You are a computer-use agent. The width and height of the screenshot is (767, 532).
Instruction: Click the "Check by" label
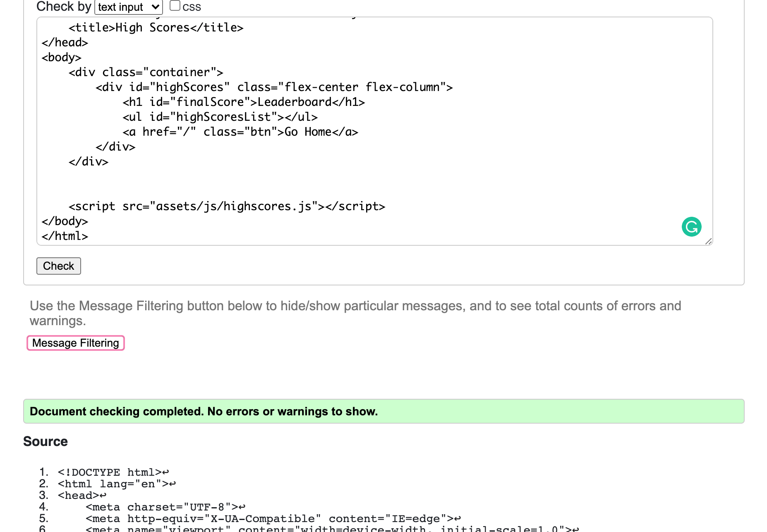pos(64,7)
